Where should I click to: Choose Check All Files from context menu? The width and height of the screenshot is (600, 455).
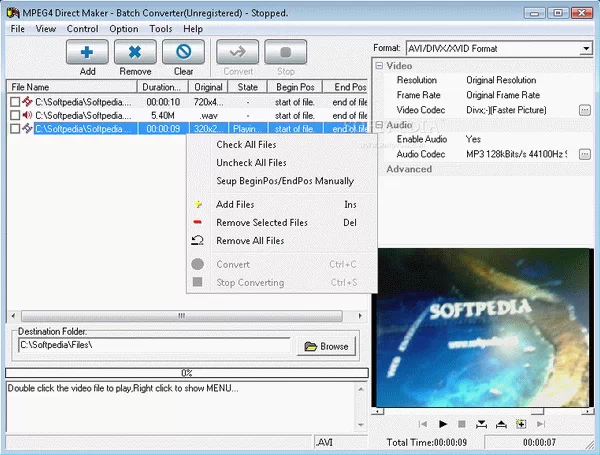282,145
